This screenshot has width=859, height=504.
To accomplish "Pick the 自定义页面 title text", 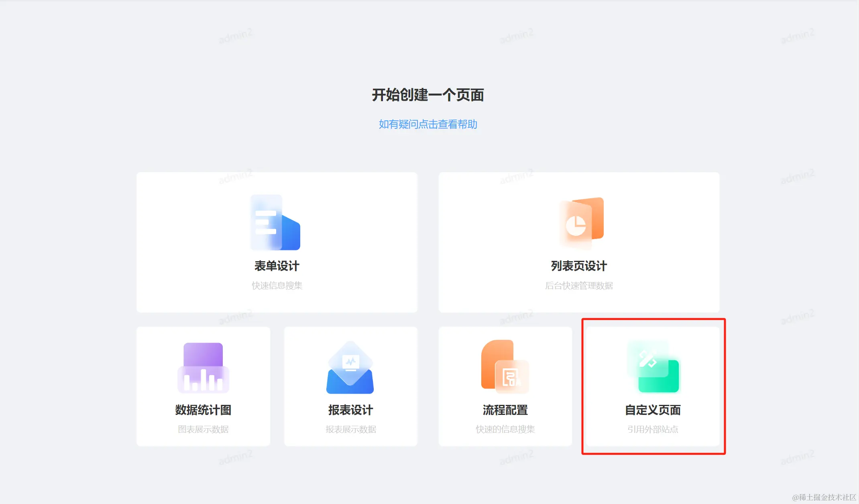I will click(653, 410).
